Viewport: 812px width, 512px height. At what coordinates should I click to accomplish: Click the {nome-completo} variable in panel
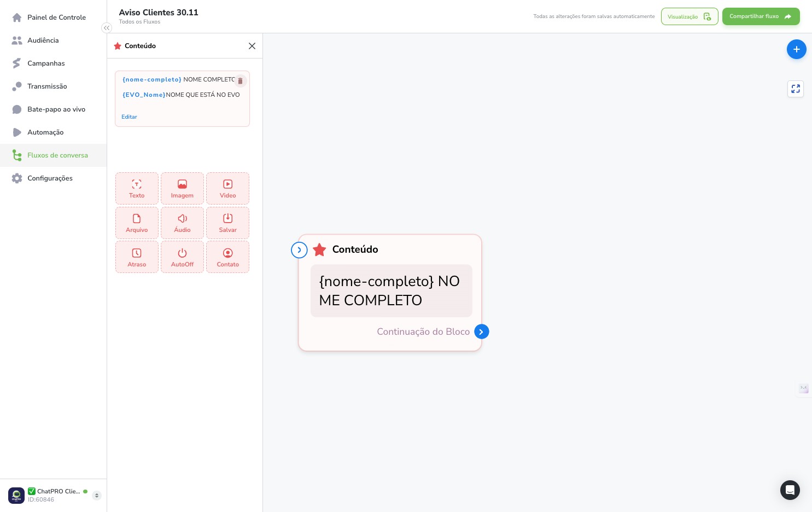pyautogui.click(x=152, y=79)
